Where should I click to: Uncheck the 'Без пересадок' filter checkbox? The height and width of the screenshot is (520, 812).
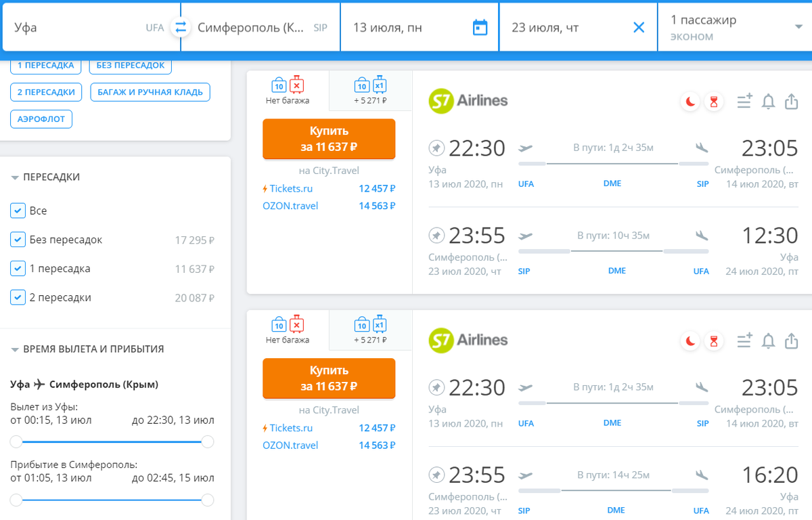tap(18, 240)
